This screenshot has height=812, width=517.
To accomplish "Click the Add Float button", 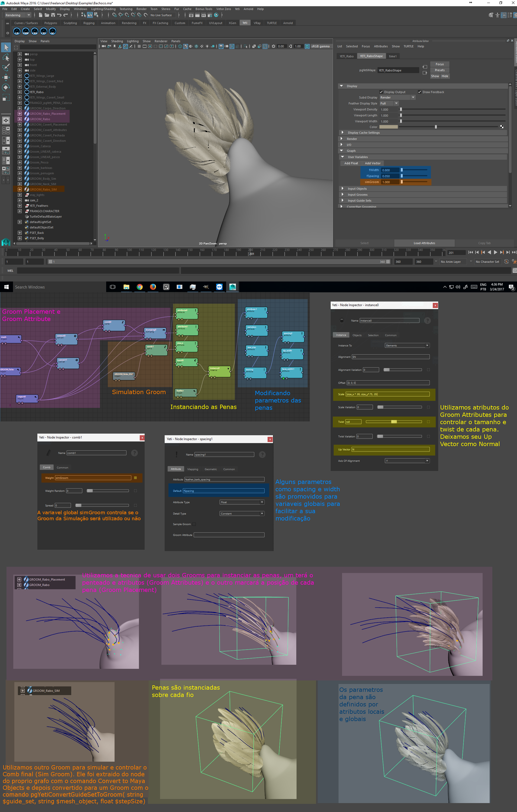I will click(x=351, y=163).
